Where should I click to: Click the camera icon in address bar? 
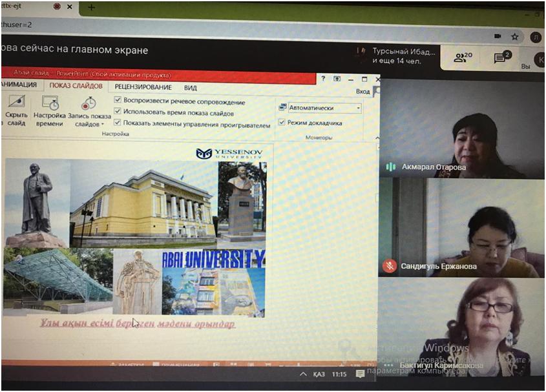496,36
